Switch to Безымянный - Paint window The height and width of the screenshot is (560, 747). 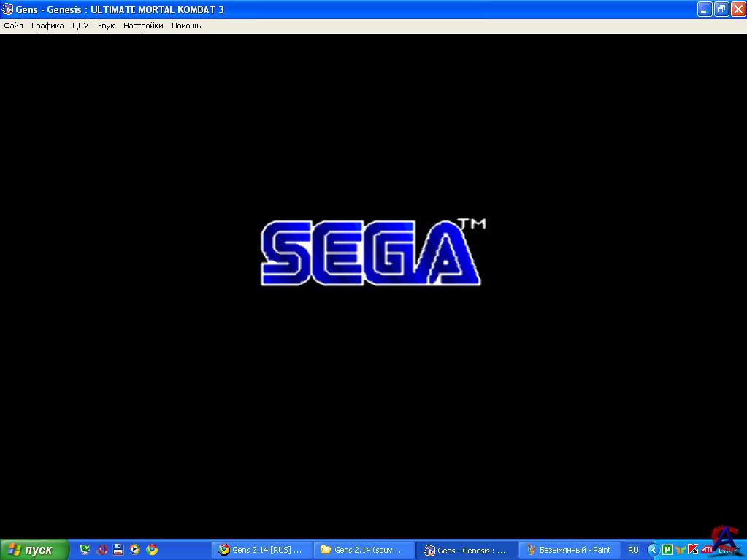click(x=570, y=550)
